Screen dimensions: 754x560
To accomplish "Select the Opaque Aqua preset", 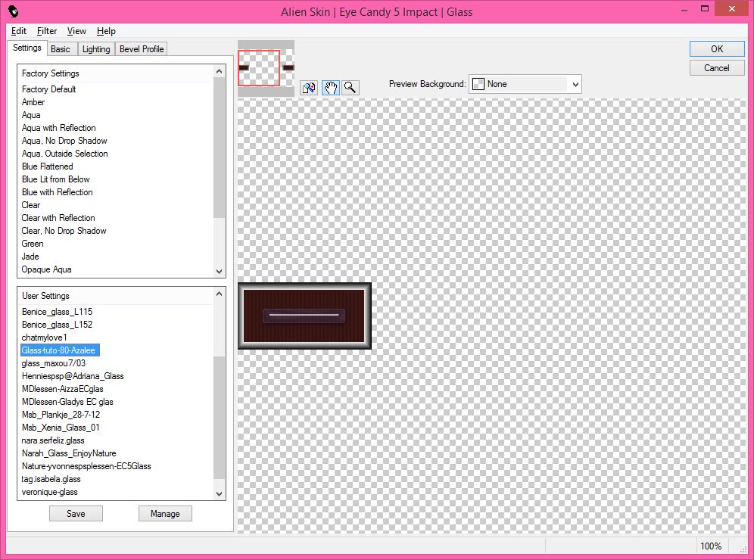I will click(47, 269).
